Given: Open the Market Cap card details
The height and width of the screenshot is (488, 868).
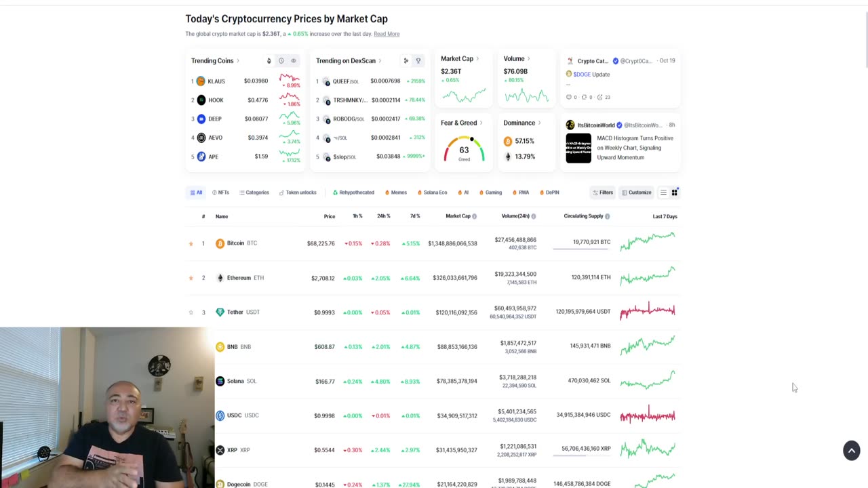Looking at the screenshot, I should point(460,59).
